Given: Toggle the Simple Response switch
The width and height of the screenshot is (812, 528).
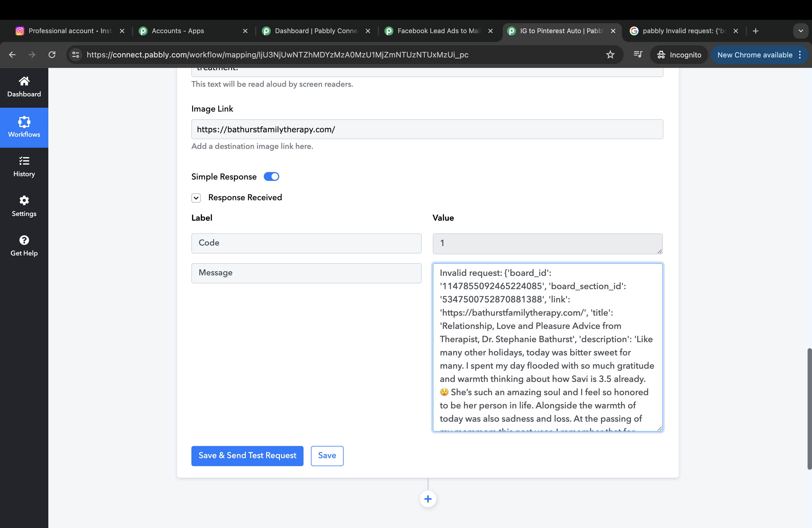Looking at the screenshot, I should tap(271, 176).
